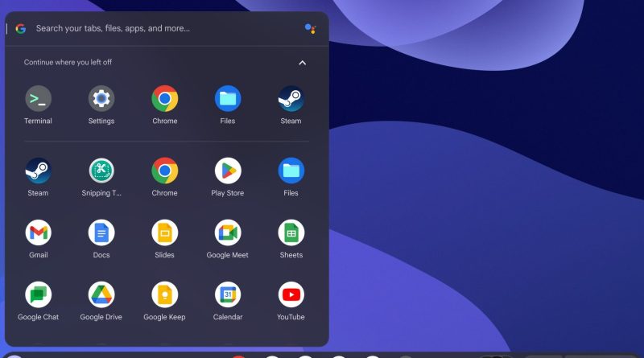Start Google Meet
Image resolution: width=644 pixels, height=358 pixels.
coord(228,232)
